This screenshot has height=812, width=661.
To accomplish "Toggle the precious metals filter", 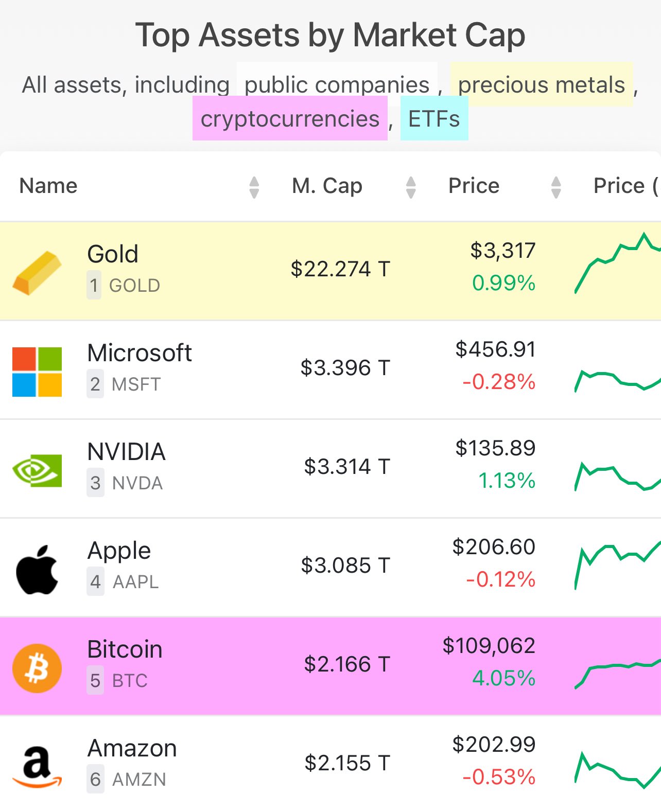I will 542,84.
